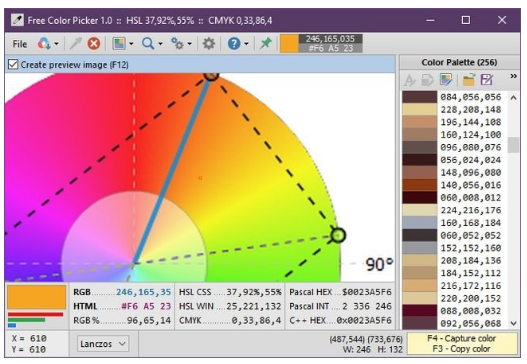This screenshot has height=364, width=527.
Task: Click the palette scrollbar thumb
Action: (513, 145)
